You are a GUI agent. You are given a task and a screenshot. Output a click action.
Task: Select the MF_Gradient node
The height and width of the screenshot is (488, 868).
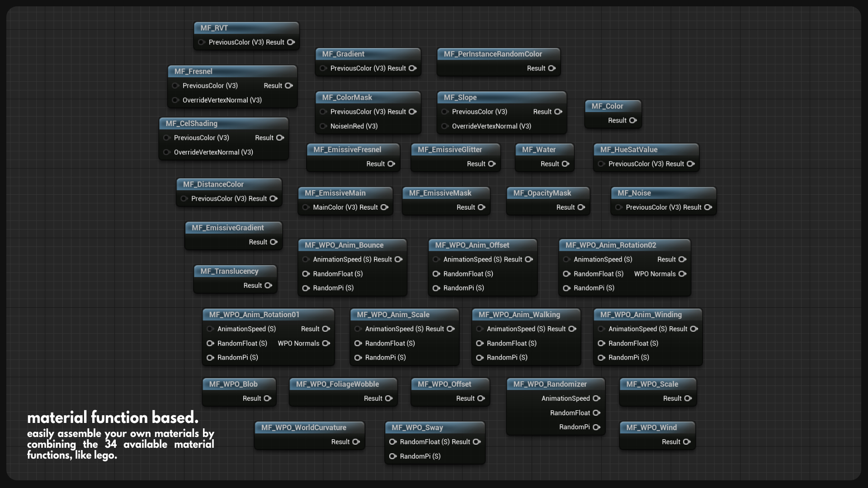click(343, 54)
